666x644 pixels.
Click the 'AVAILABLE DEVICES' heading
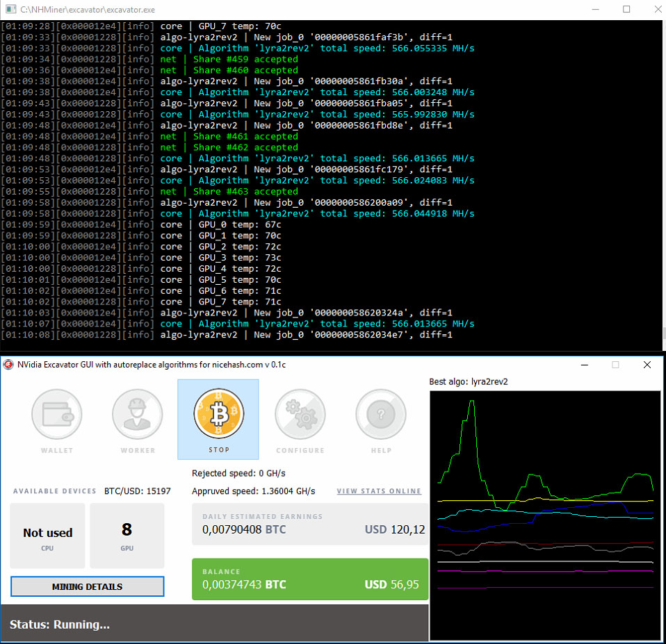coord(54,491)
